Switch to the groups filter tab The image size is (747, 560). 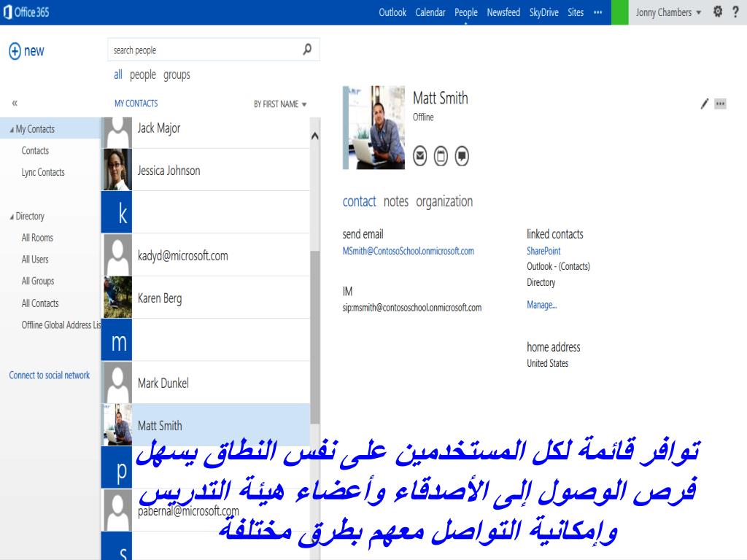click(177, 75)
